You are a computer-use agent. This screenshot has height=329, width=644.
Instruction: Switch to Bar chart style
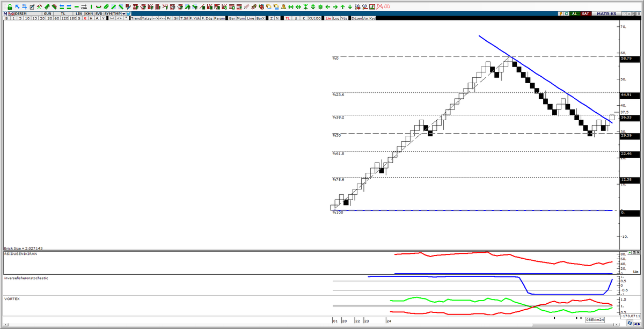click(x=232, y=18)
